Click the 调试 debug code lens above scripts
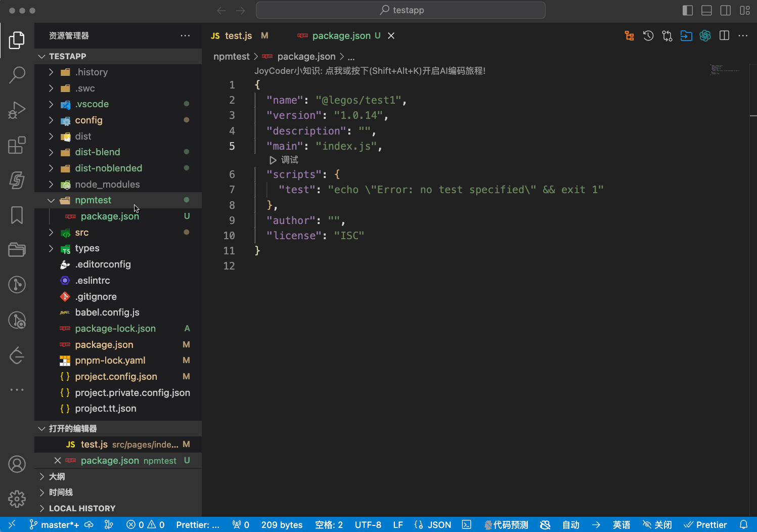This screenshot has width=757, height=532. click(284, 160)
